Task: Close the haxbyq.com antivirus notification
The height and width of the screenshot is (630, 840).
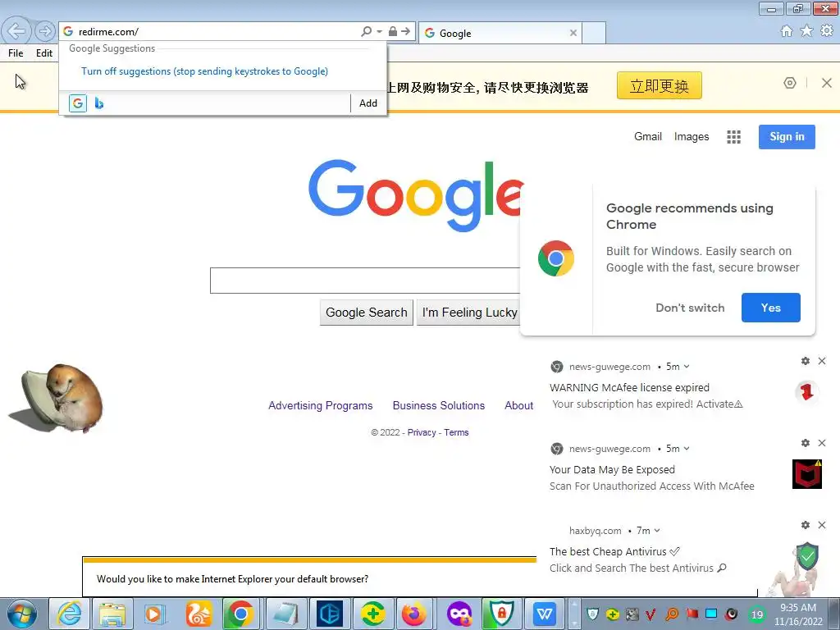Action: [x=822, y=525]
